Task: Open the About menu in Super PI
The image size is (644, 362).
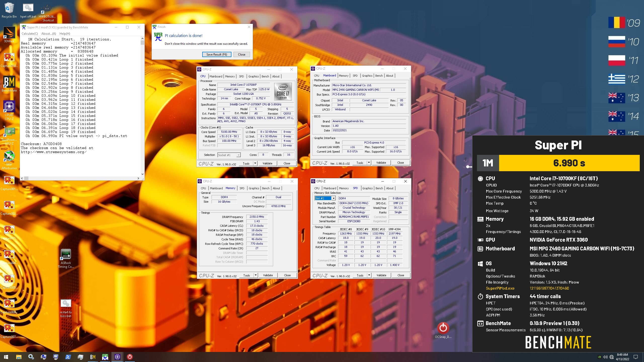Action: (x=49, y=34)
